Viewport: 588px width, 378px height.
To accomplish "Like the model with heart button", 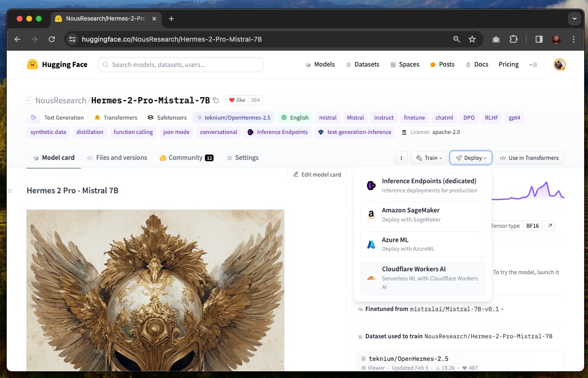I will coord(237,100).
